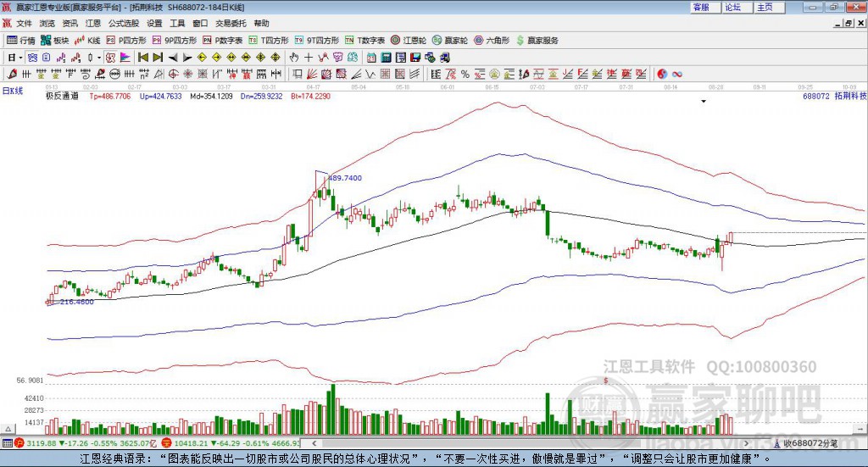Select the red fan lines tool
The width and height of the screenshot is (868, 467).
click(x=312, y=74)
